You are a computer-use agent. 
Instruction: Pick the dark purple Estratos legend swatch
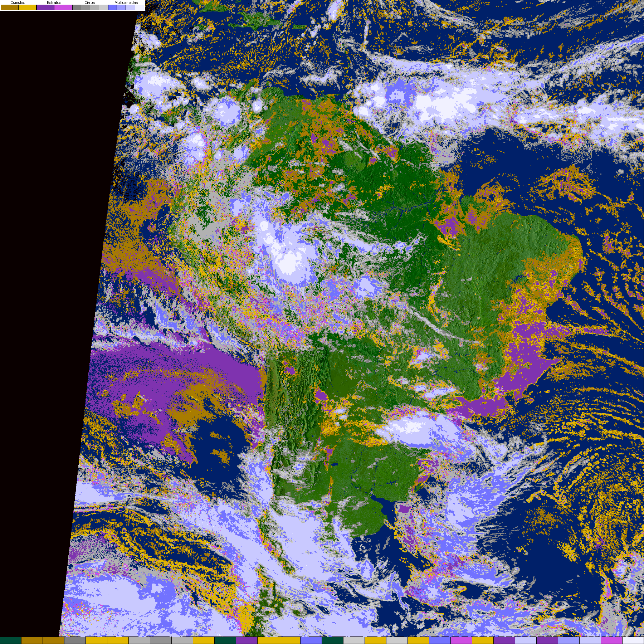(45, 7)
